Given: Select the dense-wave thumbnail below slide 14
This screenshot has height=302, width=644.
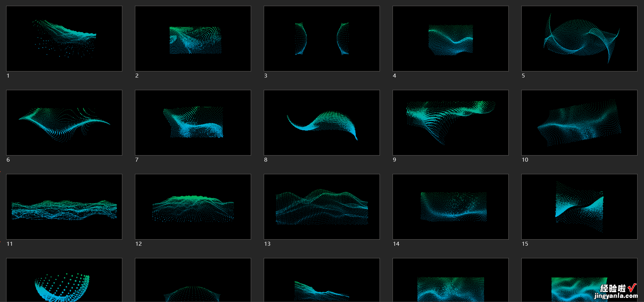Looking at the screenshot, I should pos(451,280).
